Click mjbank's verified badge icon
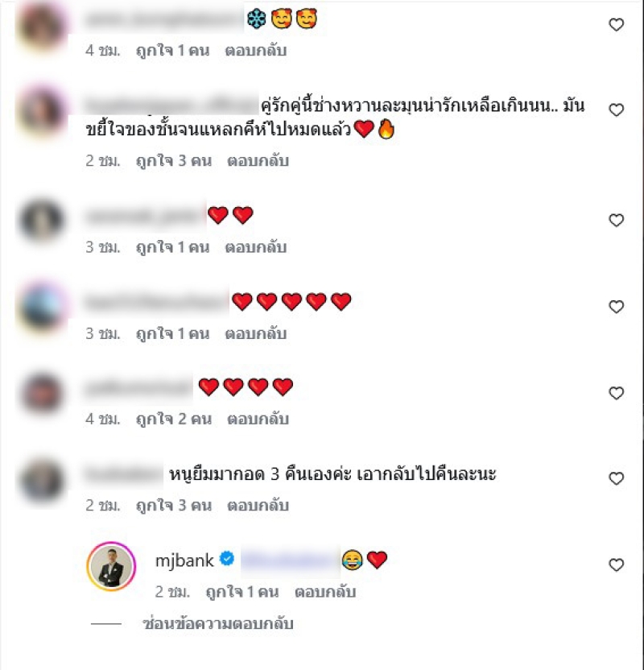Viewport: 644px width, 670px height. (227, 559)
